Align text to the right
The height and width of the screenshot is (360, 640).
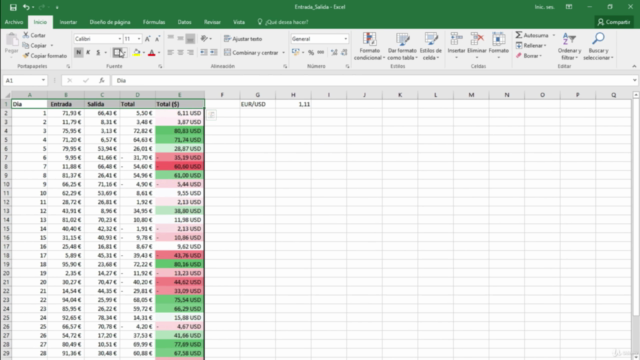(190, 52)
